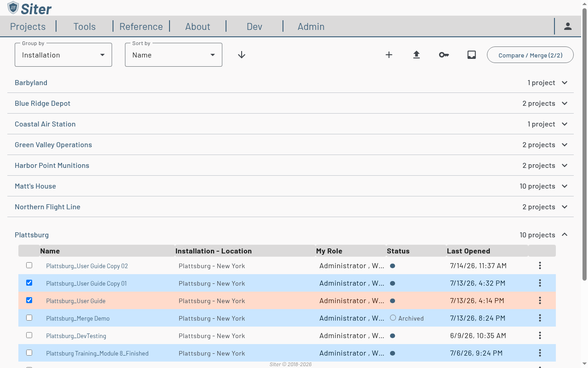Open the Admin menu

311,26
